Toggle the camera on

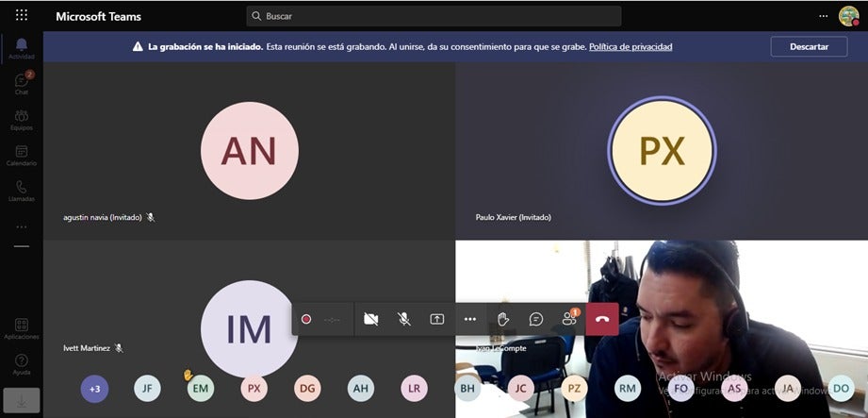pos(371,319)
